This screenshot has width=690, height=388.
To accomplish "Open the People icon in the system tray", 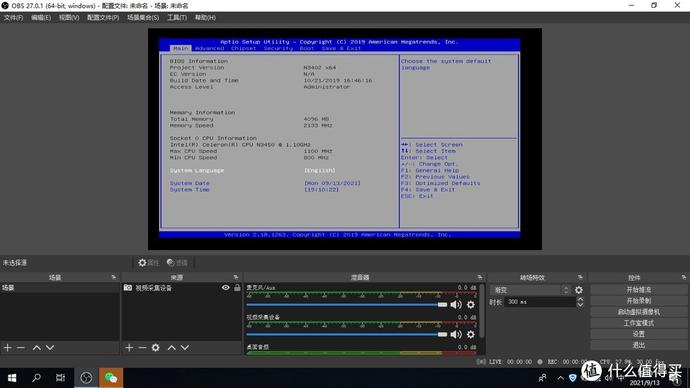I will click(x=543, y=378).
